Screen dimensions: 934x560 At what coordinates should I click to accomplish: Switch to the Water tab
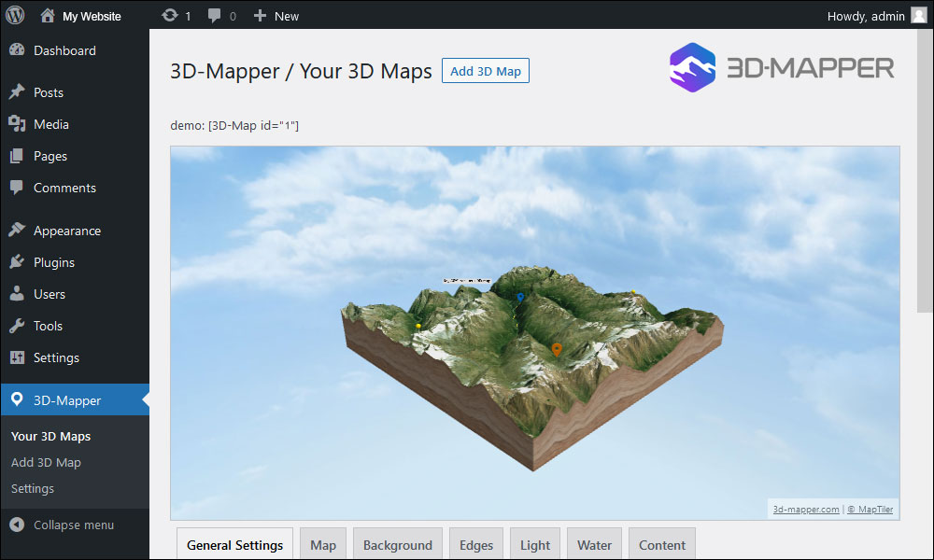click(594, 544)
